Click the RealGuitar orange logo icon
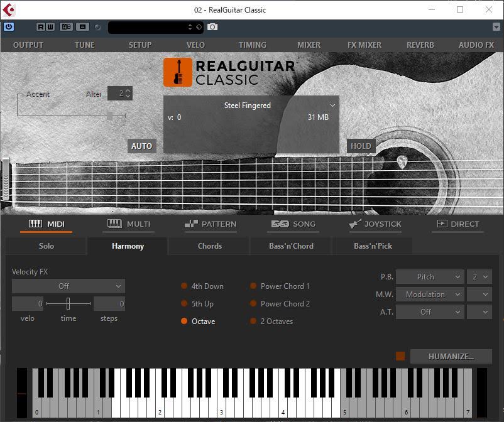Screen dimensions: 504x422 coord(178,72)
